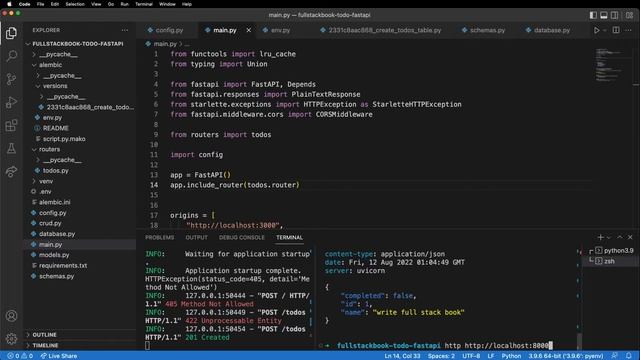Change language mode via Python status item
Viewport: 640px width, 360px height.
(x=511, y=356)
